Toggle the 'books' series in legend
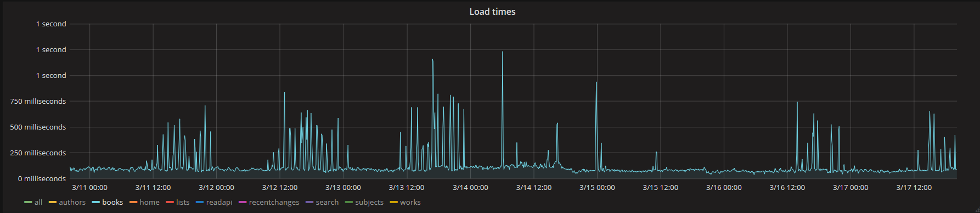 pyautogui.click(x=112, y=203)
